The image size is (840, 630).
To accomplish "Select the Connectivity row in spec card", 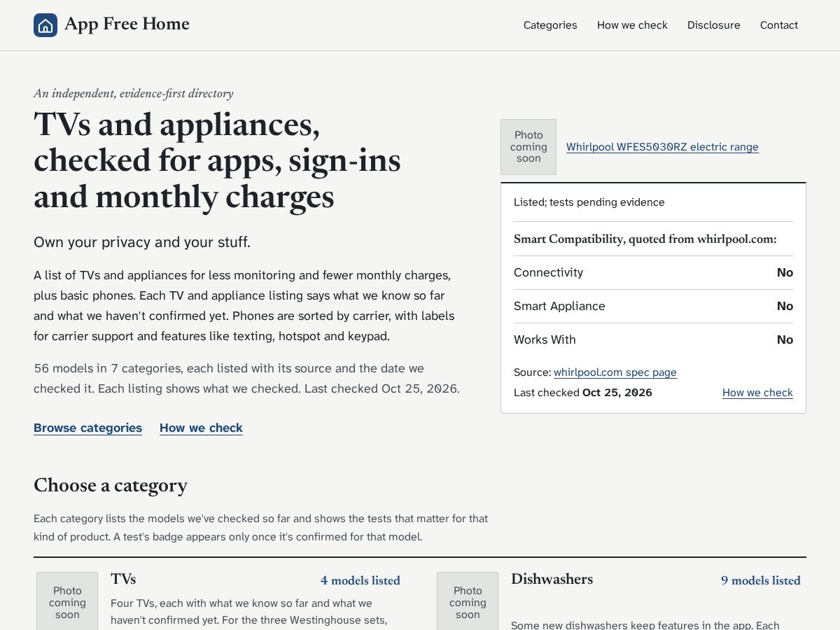I will pyautogui.click(x=653, y=272).
